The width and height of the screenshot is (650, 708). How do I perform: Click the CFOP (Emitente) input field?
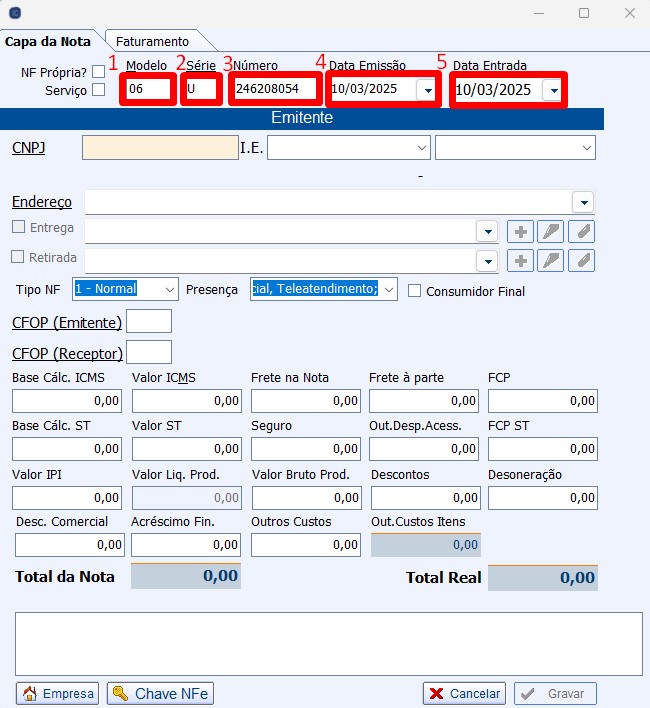[149, 322]
